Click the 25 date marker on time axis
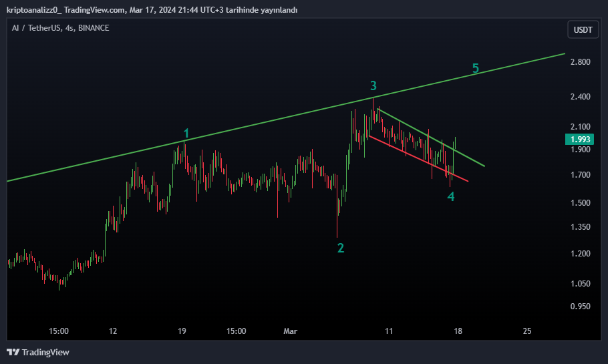This screenshot has width=608, height=364. pos(527,331)
